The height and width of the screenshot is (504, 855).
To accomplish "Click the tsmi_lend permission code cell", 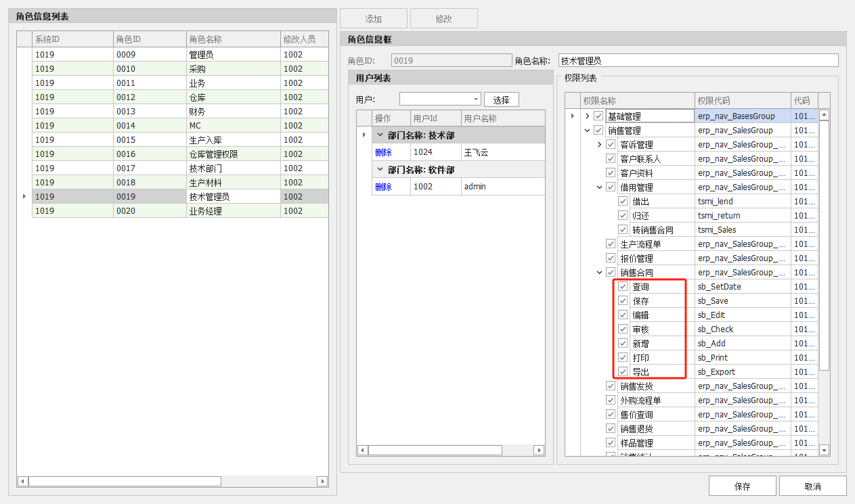I will [x=743, y=202].
